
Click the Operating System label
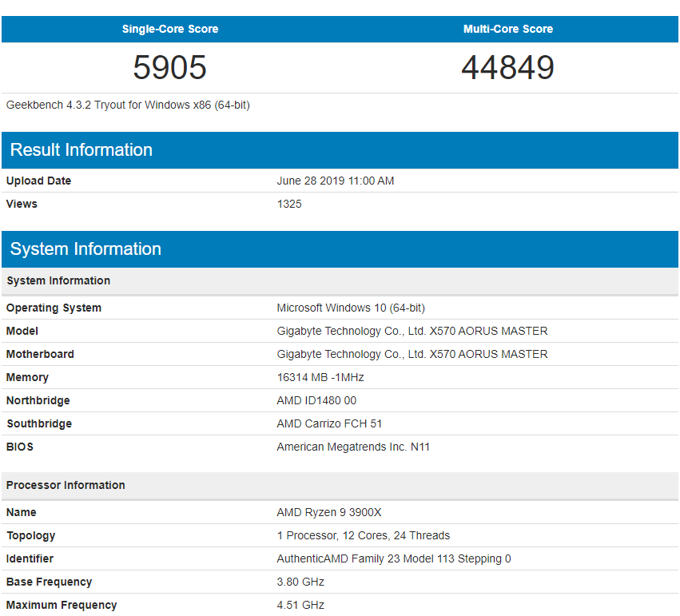click(x=54, y=308)
